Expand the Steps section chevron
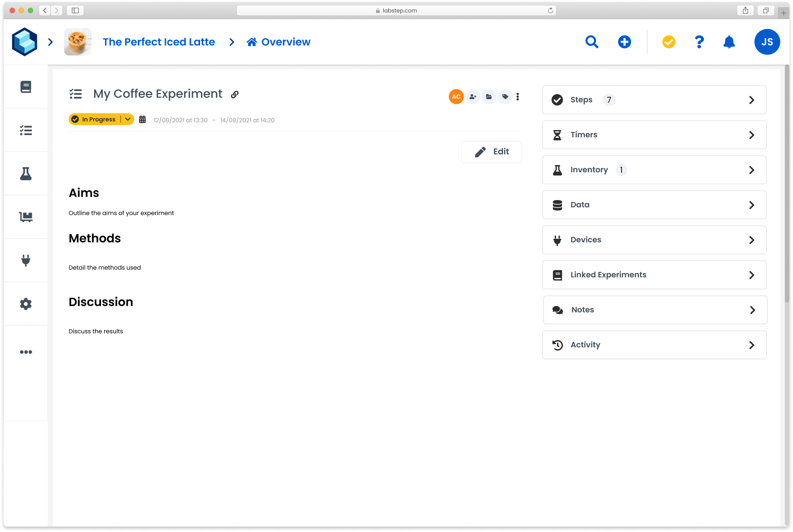The image size is (793, 532). [751, 100]
